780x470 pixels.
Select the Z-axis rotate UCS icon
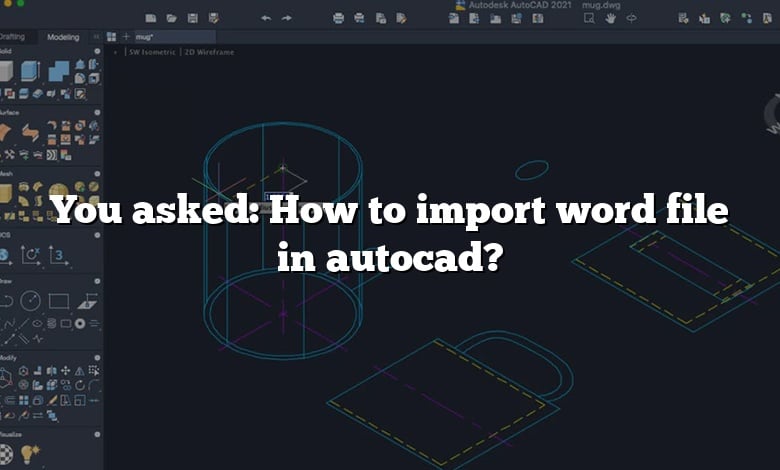pos(30,255)
